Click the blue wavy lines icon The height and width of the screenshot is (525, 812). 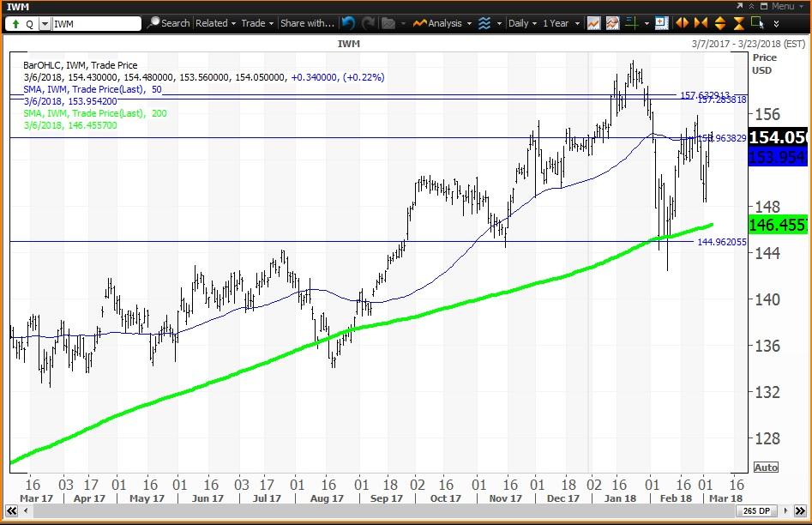[484, 23]
